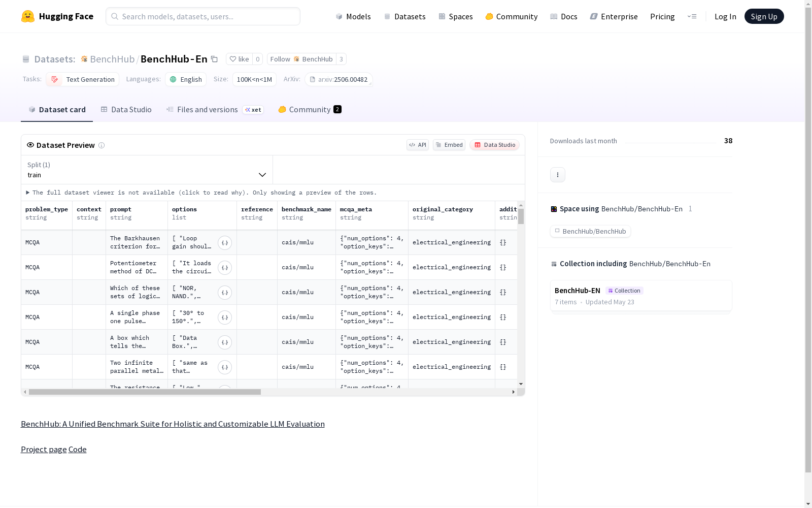
Task: Click the Text Generation task icon
Action: [x=55, y=79]
